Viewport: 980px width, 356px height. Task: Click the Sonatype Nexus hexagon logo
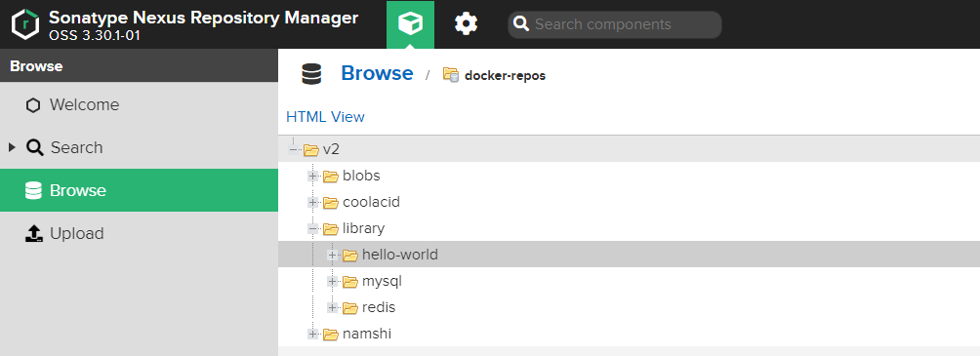[x=25, y=24]
